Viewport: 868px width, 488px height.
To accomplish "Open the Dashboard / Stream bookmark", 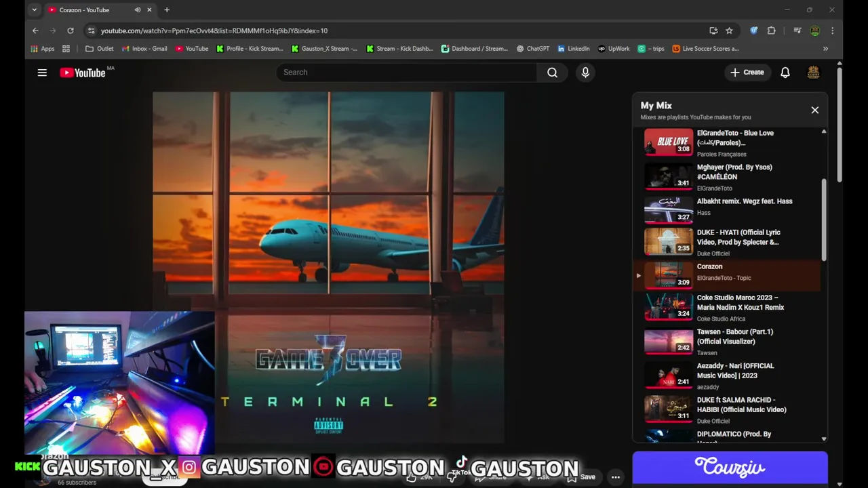I will (475, 49).
